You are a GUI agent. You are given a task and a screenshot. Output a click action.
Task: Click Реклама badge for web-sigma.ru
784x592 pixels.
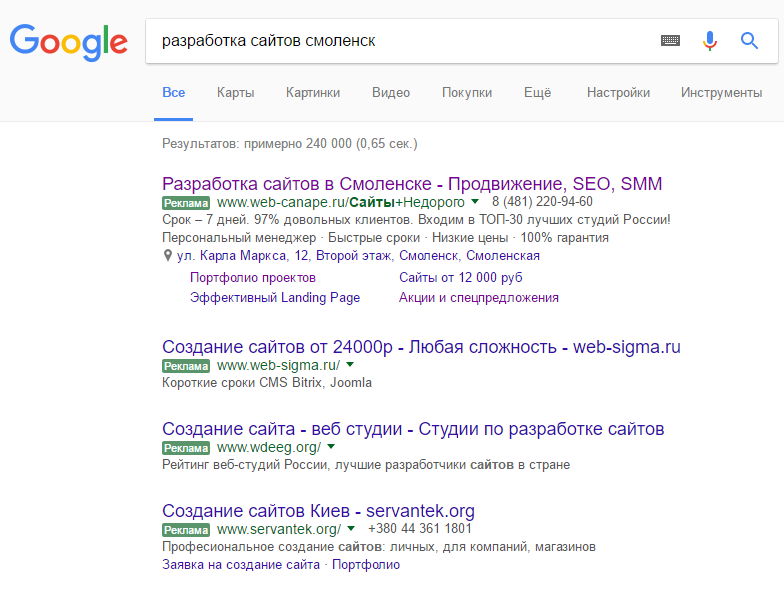click(186, 366)
